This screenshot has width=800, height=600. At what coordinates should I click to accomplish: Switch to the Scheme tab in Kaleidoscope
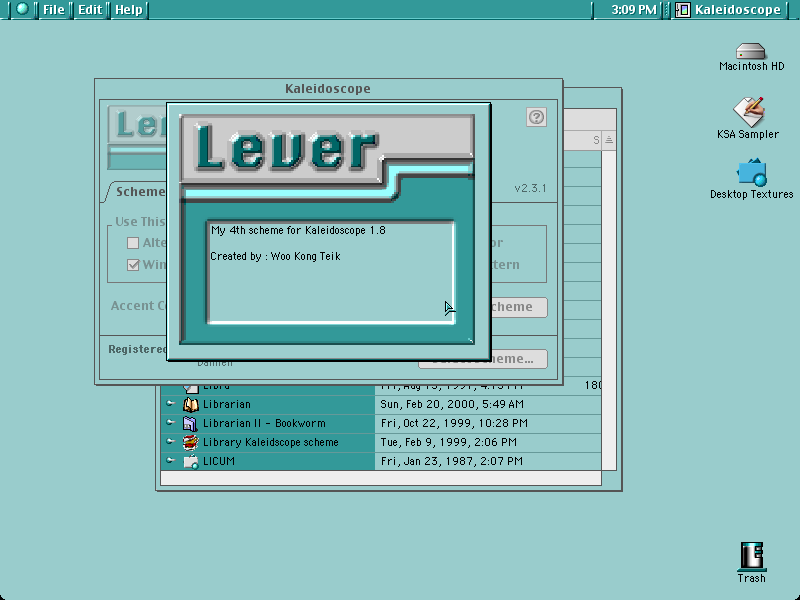point(138,192)
